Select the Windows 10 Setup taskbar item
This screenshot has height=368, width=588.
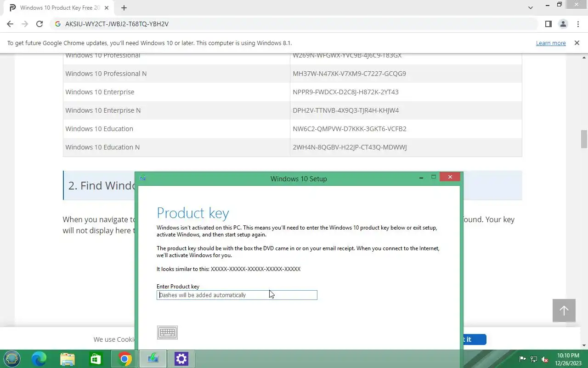153,359
